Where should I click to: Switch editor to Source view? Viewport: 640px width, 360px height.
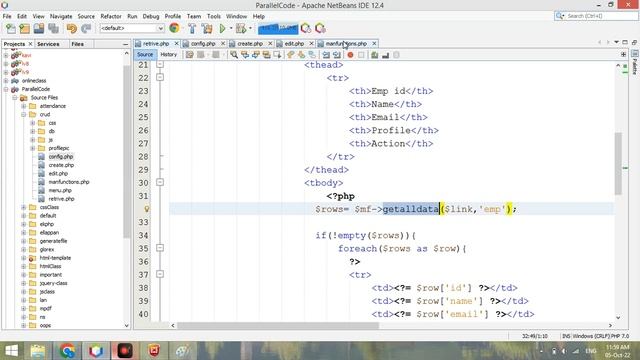145,54
